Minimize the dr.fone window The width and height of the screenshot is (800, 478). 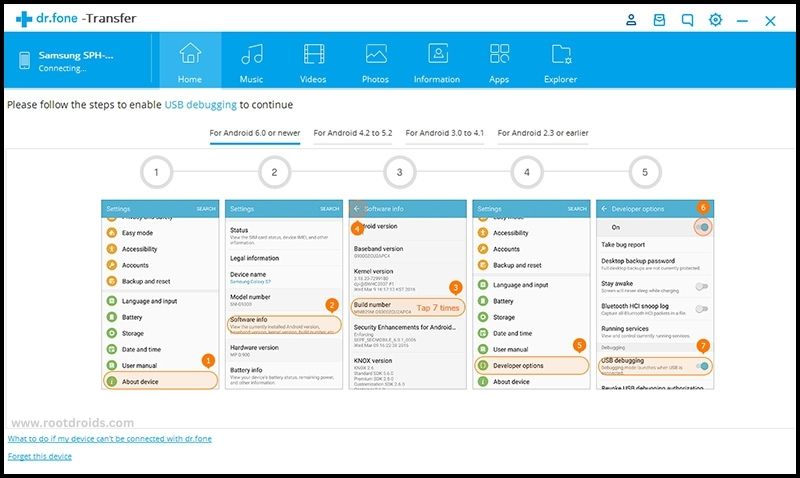(742, 20)
